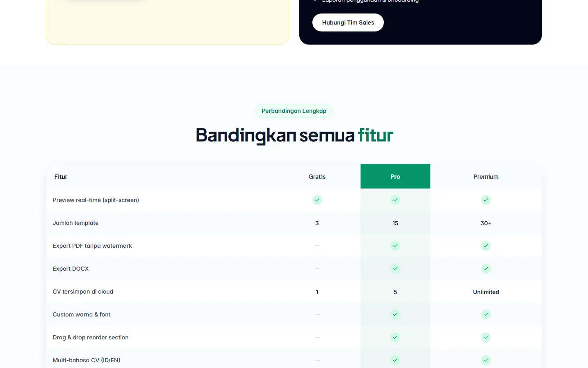
Task: Click Premium checkmark for Export DOCX
Action: pos(486,269)
